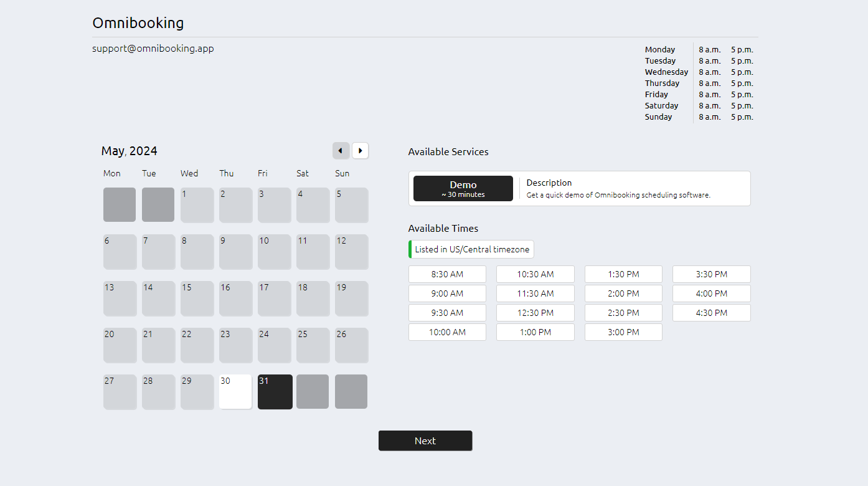
Task: Click the Available Times heading
Action: coord(443,228)
